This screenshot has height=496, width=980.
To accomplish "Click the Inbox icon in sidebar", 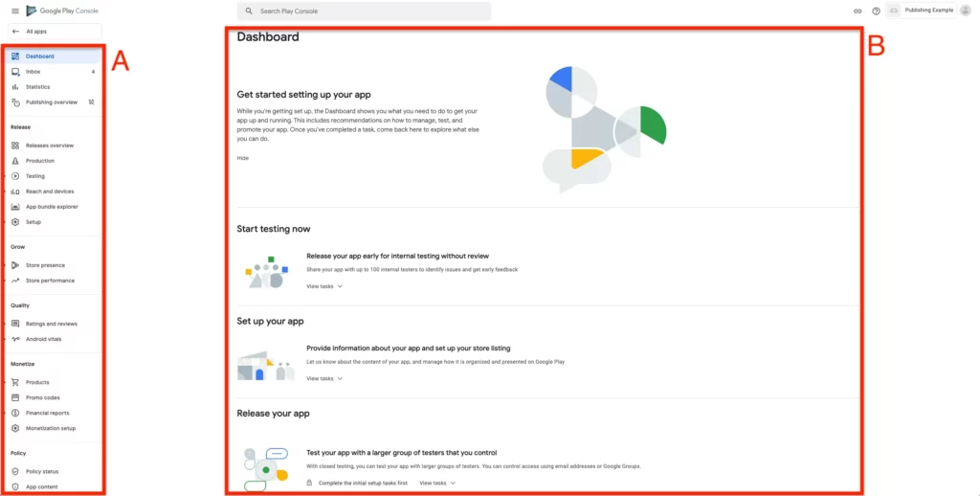I will 15,72.
